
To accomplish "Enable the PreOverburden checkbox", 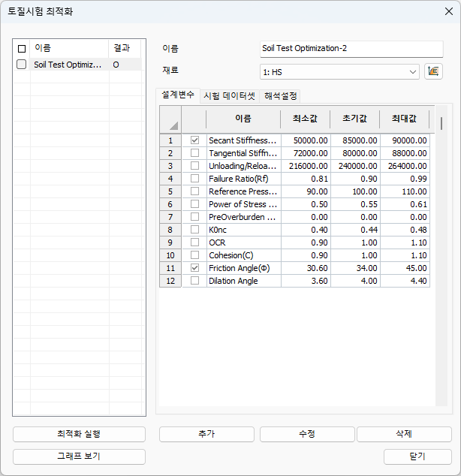I will point(194,217).
